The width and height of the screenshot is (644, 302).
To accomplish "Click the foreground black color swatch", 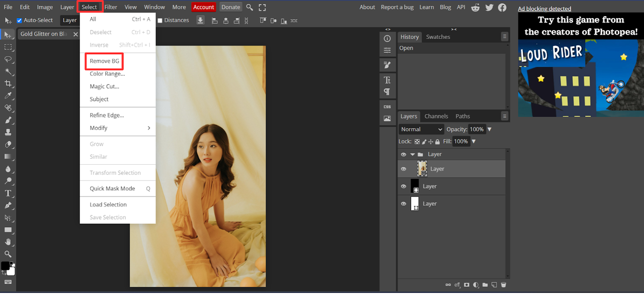I will pos(5,265).
